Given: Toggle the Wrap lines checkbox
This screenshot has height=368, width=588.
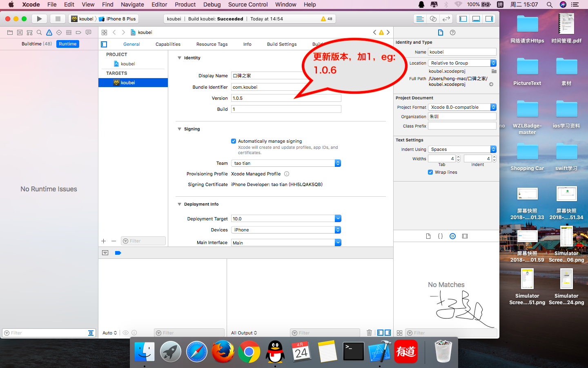Looking at the screenshot, I should (430, 172).
